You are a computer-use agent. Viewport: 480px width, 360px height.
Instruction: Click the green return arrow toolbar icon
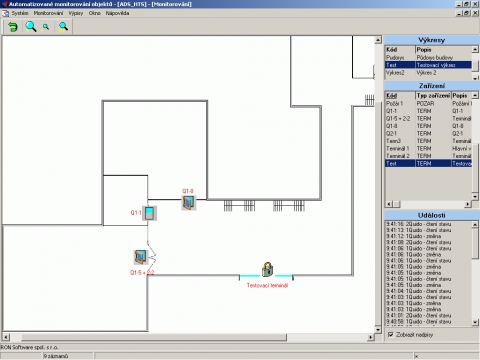[x=13, y=27]
